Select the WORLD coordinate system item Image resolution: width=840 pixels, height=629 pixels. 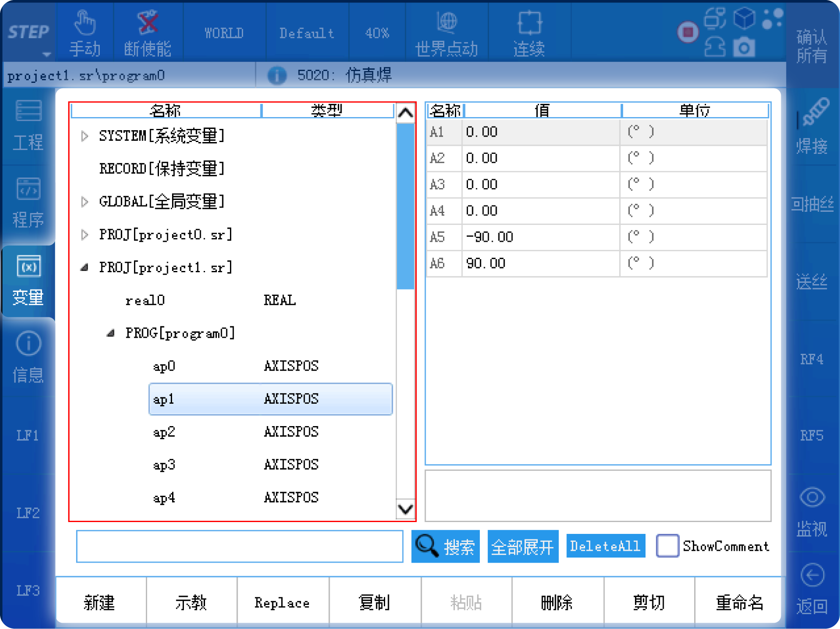click(x=224, y=33)
